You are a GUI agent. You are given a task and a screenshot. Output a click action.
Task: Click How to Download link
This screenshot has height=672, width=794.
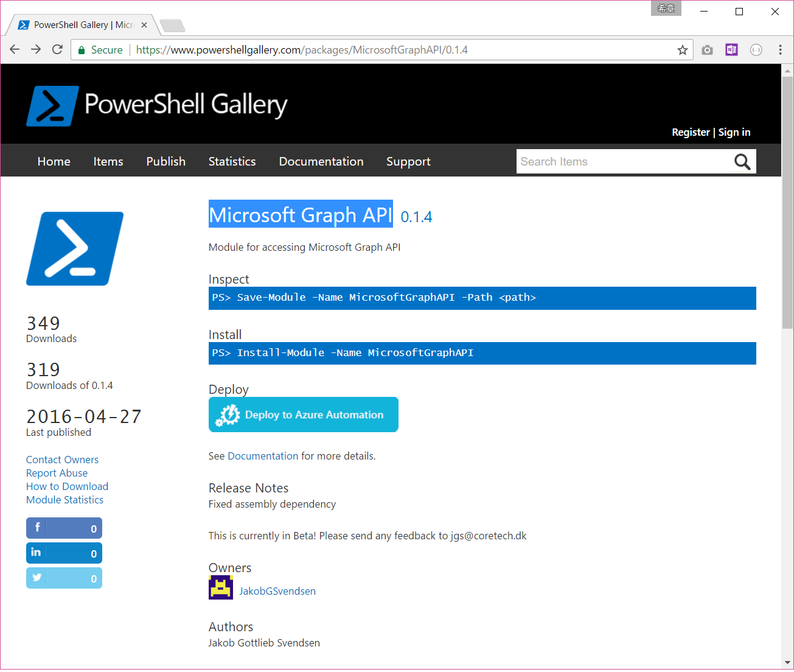(x=67, y=486)
